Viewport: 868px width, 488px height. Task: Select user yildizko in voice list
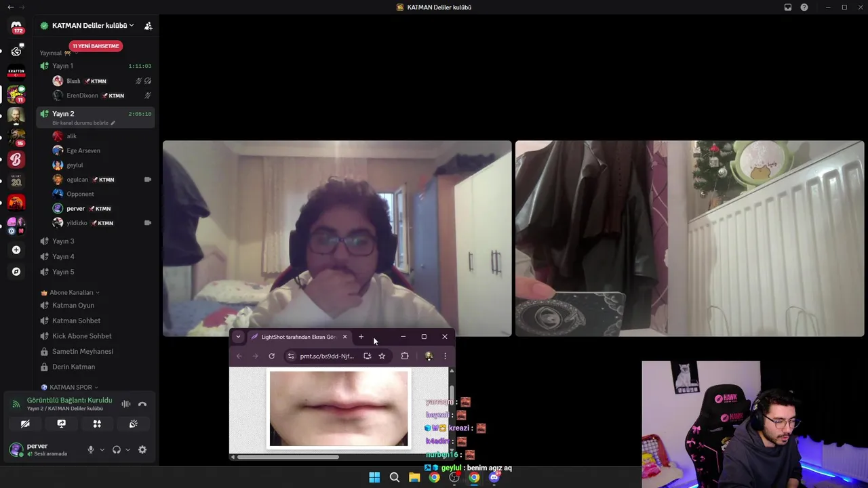point(102,223)
